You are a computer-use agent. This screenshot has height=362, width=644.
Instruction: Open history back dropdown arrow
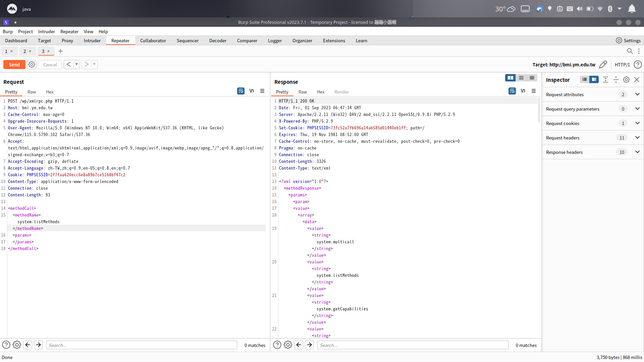point(76,64)
